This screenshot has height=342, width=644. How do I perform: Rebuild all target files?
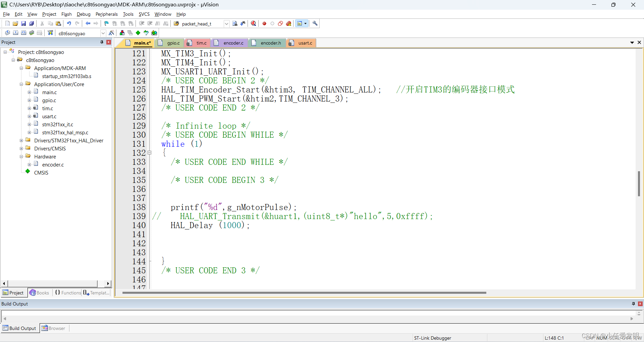[23, 32]
